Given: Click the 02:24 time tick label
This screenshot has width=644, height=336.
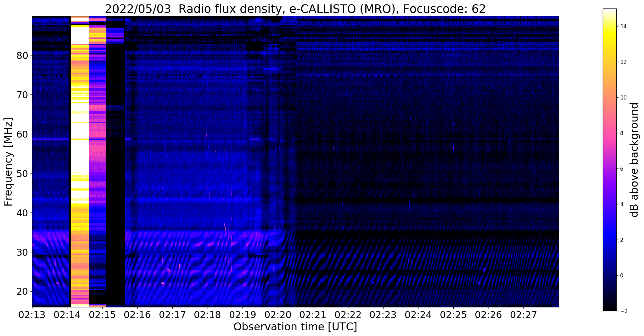Looking at the screenshot, I should click(418, 315).
